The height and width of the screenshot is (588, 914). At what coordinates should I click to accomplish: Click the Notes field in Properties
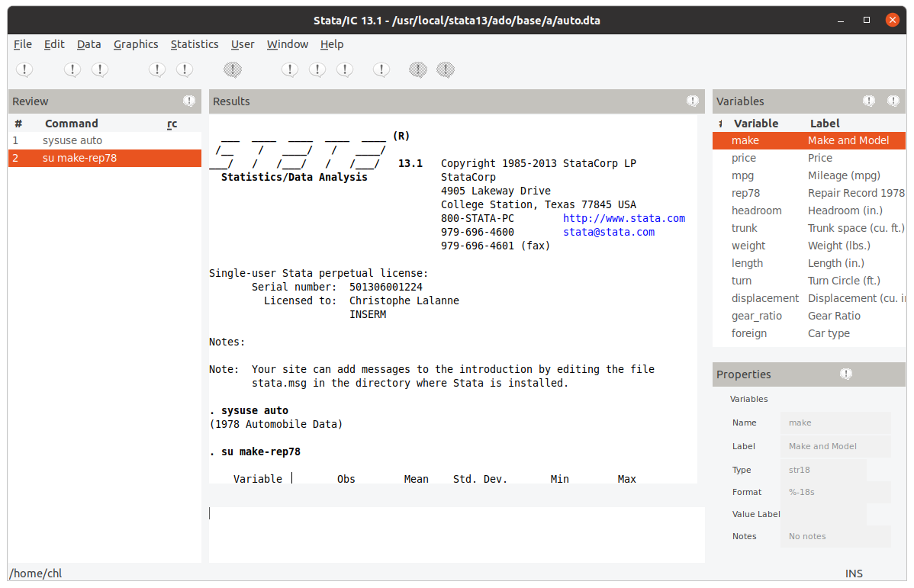coord(838,536)
